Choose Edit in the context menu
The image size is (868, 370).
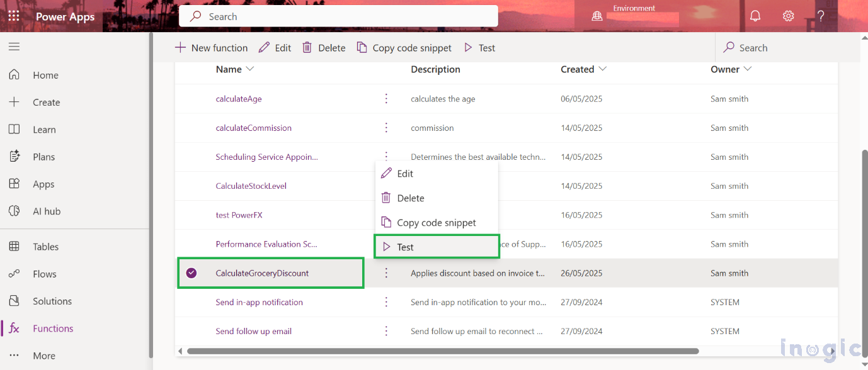click(437, 174)
